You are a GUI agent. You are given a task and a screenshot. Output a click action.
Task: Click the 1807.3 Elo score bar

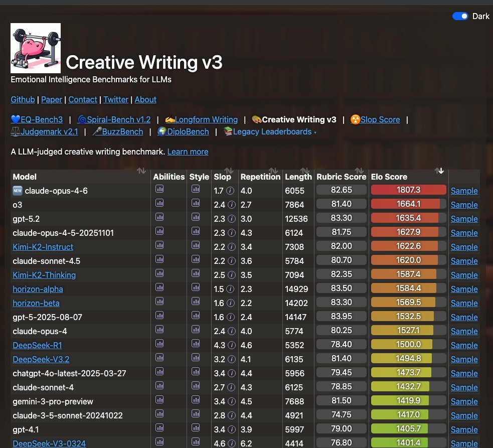[408, 190]
